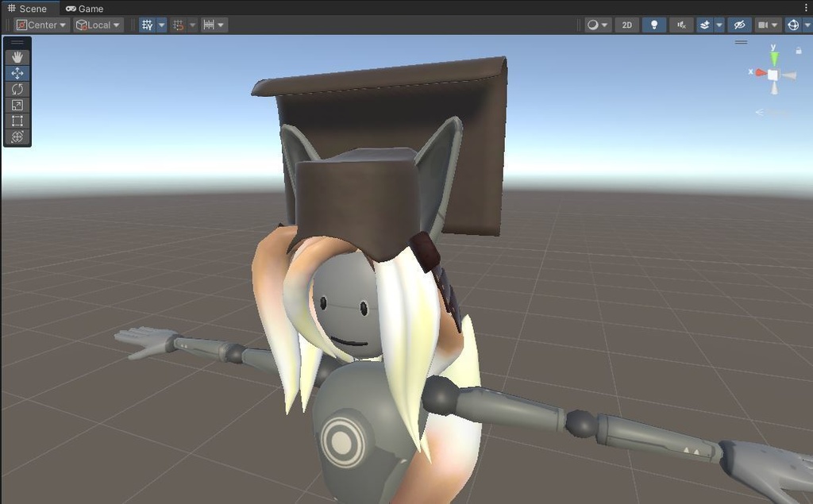This screenshot has width=813, height=504.
Task: Open the scene camera settings dropdown
Action: pos(768,25)
